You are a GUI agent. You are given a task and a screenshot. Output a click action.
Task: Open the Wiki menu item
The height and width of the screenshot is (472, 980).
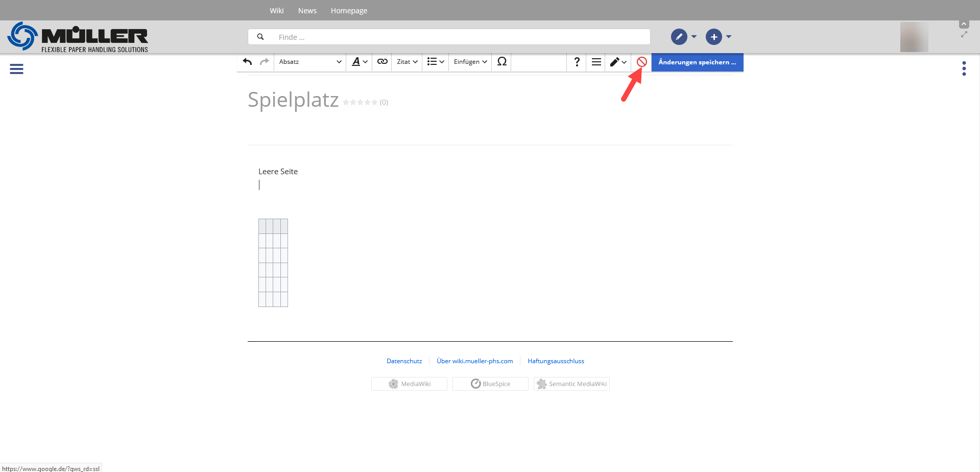(x=277, y=11)
